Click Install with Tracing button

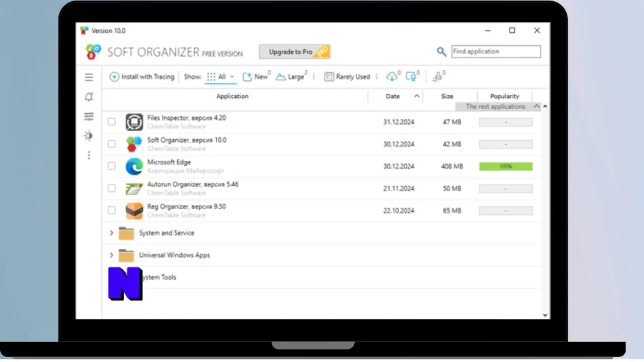(142, 77)
